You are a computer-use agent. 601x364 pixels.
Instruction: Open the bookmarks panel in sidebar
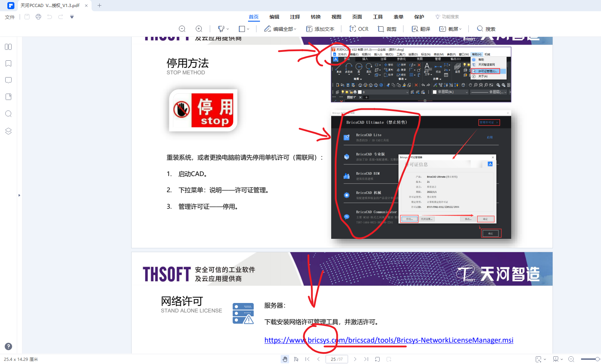(8, 63)
